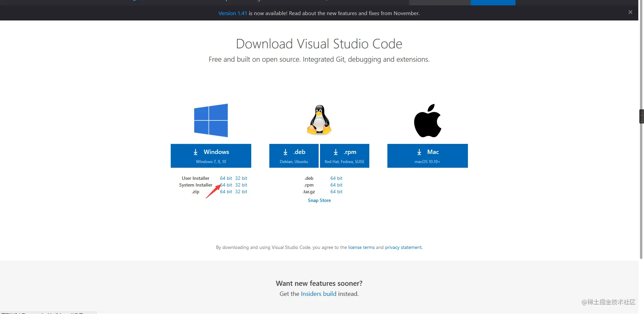
Task: Get the Windows .zip 64 bit archive
Action: [226, 192]
